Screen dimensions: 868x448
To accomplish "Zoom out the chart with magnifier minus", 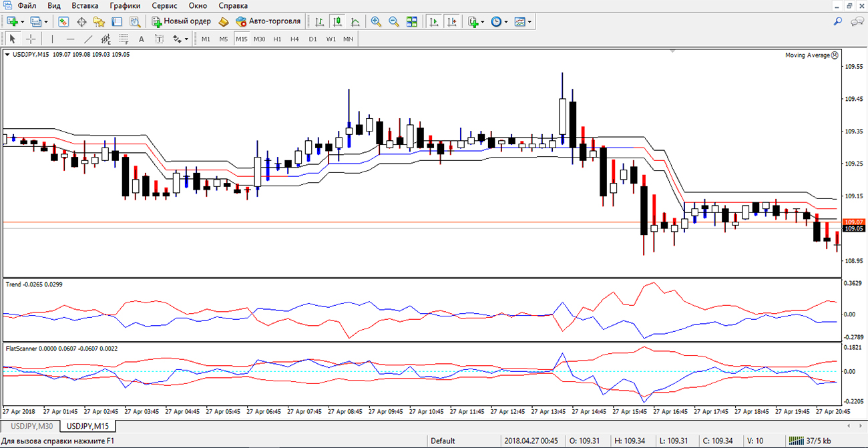I will (x=394, y=21).
